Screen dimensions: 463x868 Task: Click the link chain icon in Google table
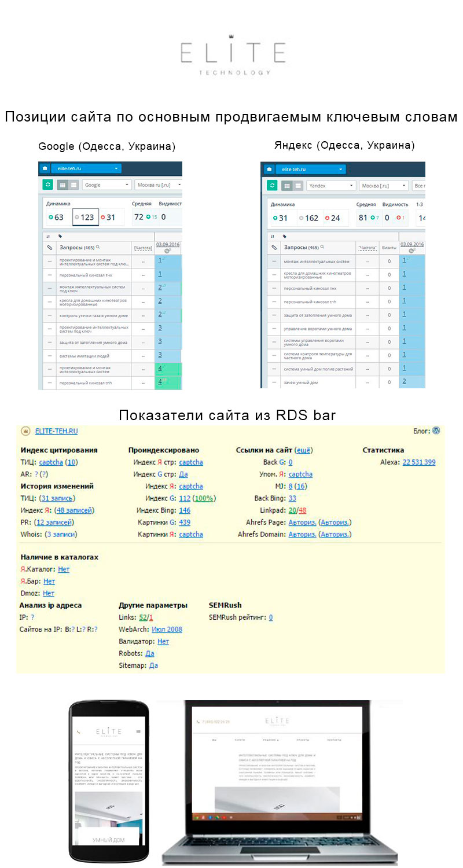coord(49,248)
